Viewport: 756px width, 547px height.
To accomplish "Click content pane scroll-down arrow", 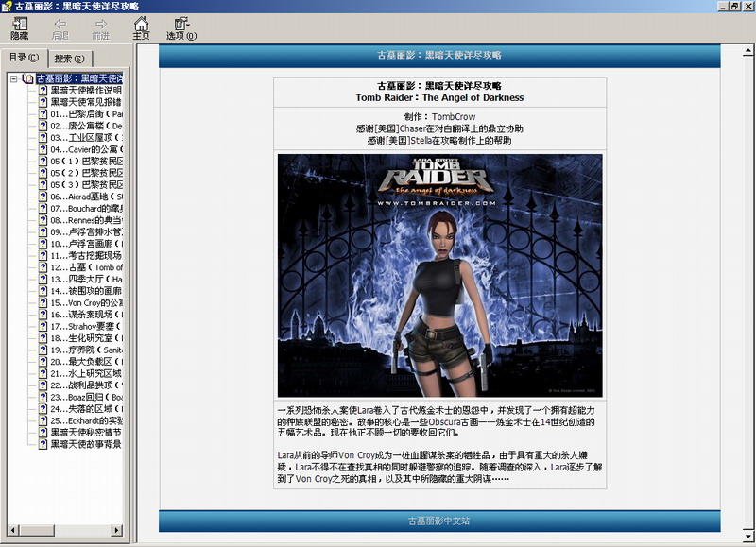I will point(747,536).
